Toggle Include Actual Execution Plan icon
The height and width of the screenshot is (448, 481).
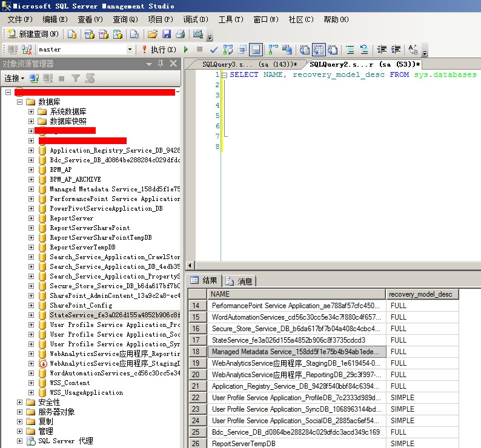[x=273, y=50]
